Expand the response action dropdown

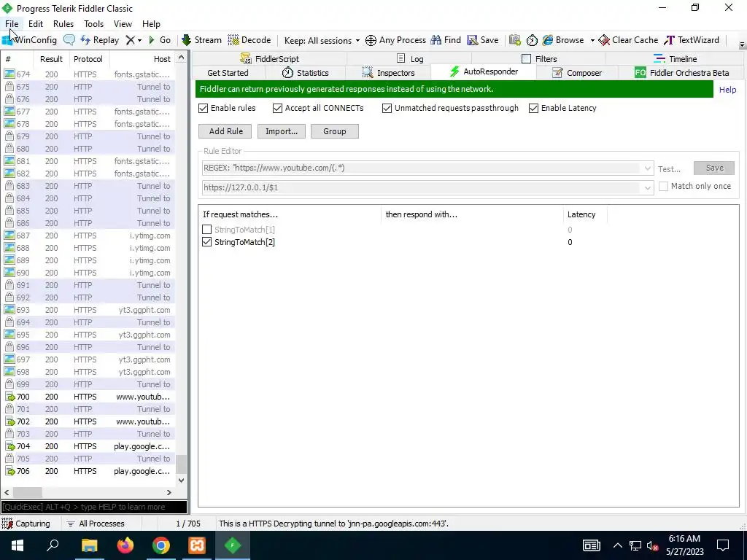[x=648, y=187]
